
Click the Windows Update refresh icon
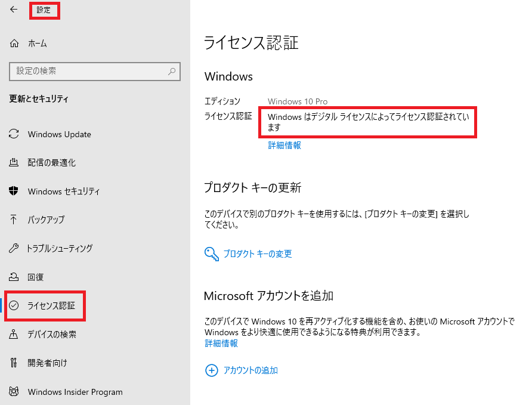[x=14, y=134]
